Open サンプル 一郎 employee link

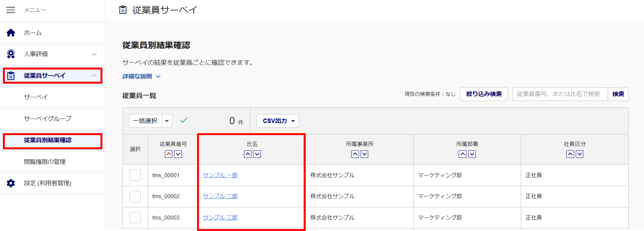coord(220,175)
